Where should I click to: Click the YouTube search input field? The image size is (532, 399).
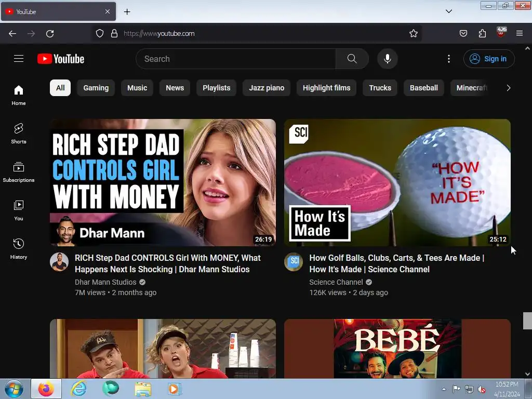[236, 59]
